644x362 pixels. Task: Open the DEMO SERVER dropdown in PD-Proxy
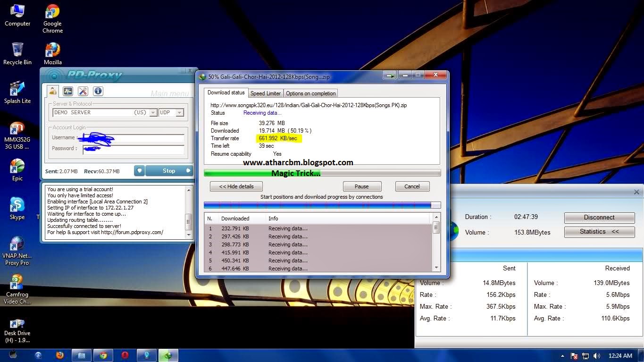153,113
